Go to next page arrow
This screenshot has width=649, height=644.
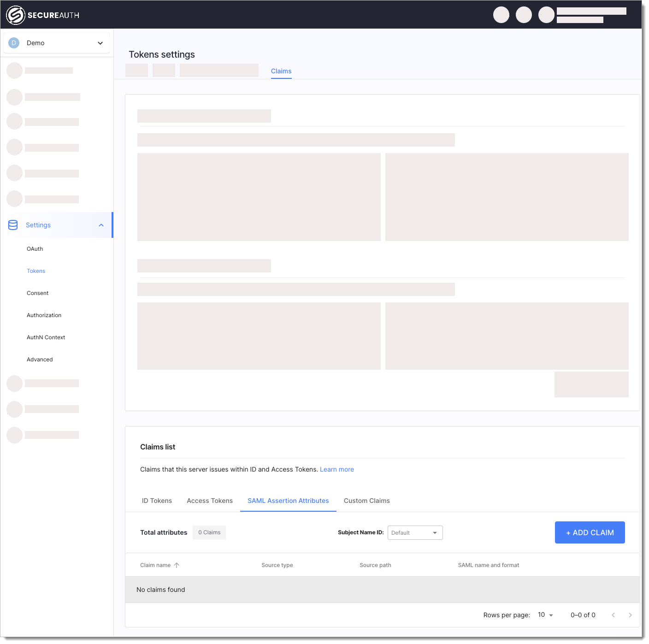630,615
